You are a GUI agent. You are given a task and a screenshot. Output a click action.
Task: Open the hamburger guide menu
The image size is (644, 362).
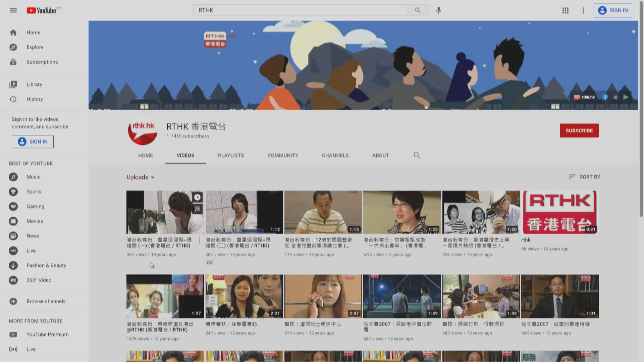[13, 10]
